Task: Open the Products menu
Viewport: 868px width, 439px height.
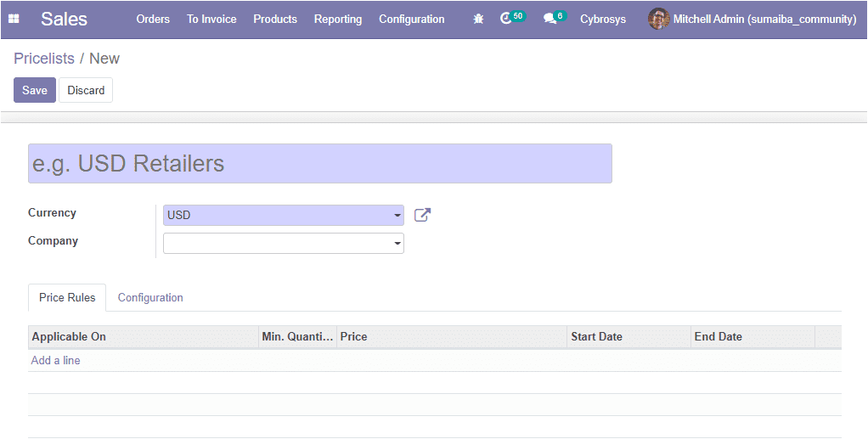Action: [x=275, y=20]
